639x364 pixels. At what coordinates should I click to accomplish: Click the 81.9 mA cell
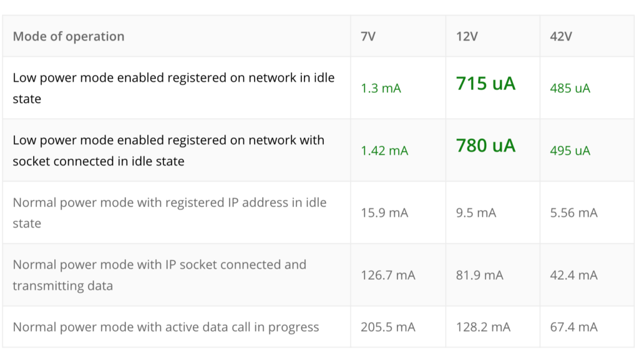[x=479, y=275]
